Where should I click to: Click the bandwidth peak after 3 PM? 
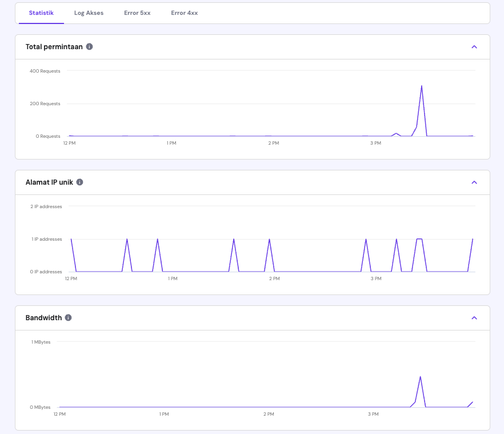coord(420,377)
